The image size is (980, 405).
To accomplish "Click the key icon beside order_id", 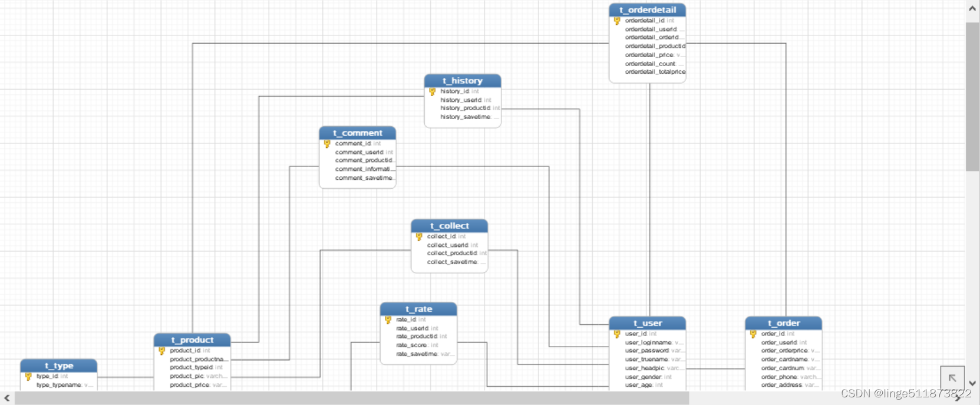I will coord(753,334).
